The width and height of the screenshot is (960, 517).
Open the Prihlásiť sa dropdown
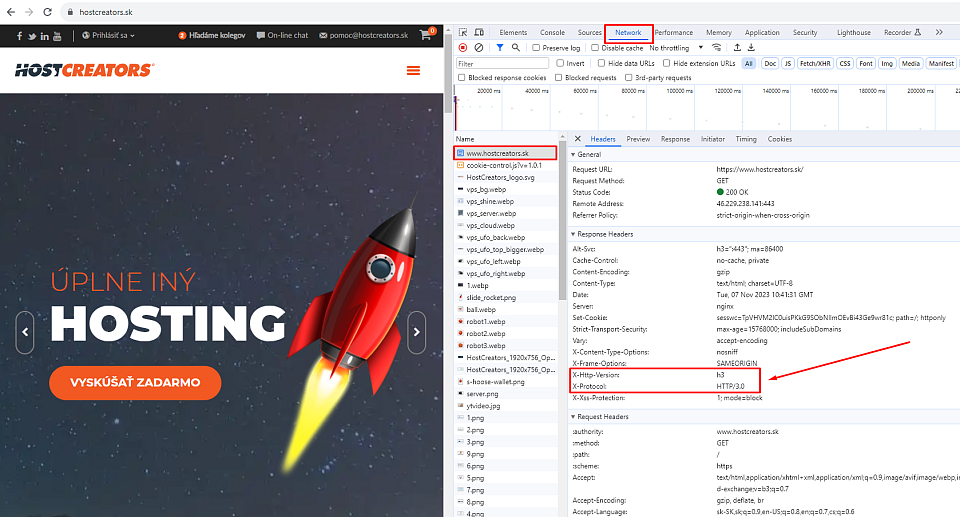tap(108, 36)
